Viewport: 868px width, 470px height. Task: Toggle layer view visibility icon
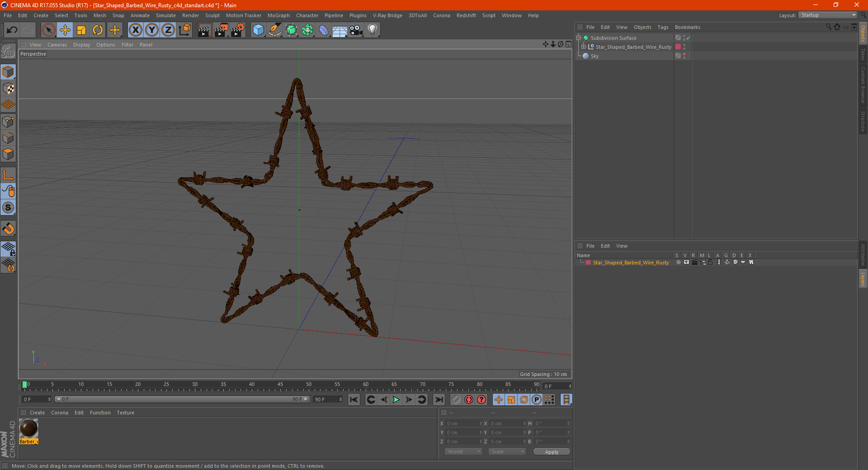pyautogui.click(x=686, y=262)
